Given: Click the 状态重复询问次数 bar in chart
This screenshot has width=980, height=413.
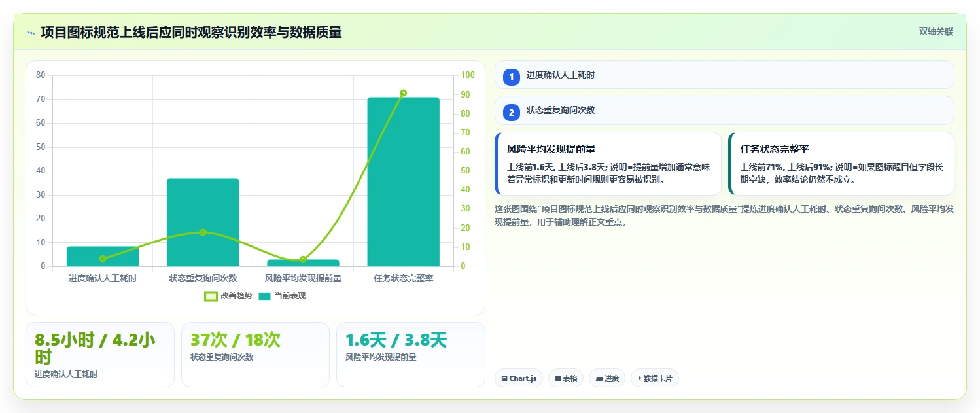Looking at the screenshot, I should coord(203,223).
